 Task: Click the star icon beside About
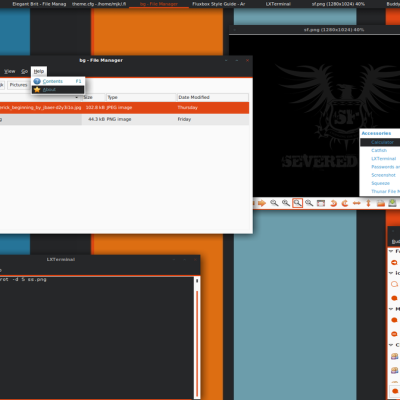[x=37, y=89]
